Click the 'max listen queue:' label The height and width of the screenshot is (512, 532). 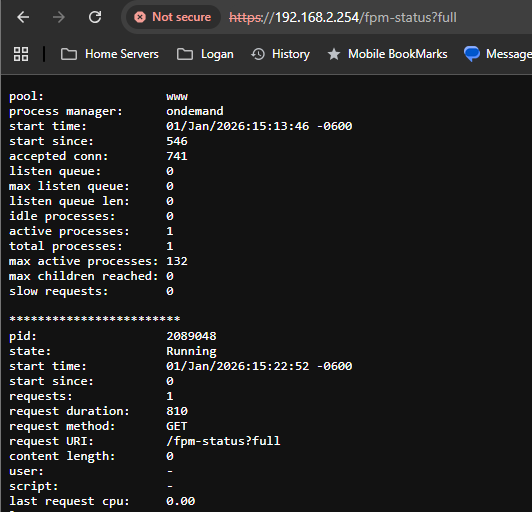[69, 186]
